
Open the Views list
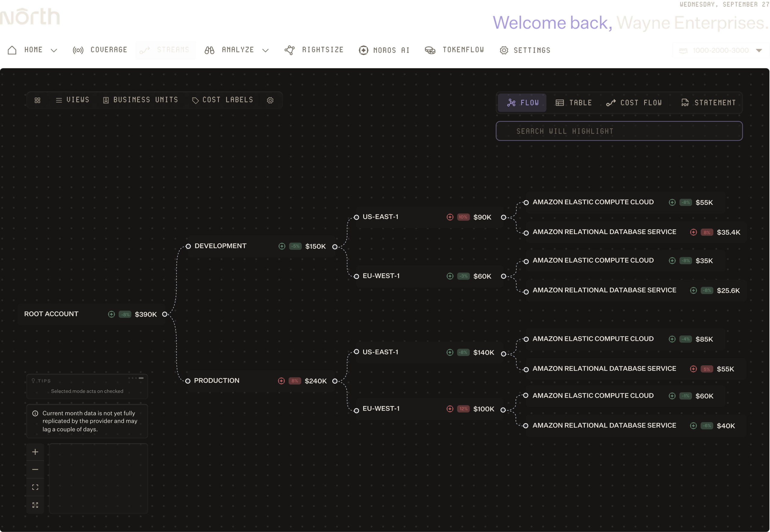(72, 100)
